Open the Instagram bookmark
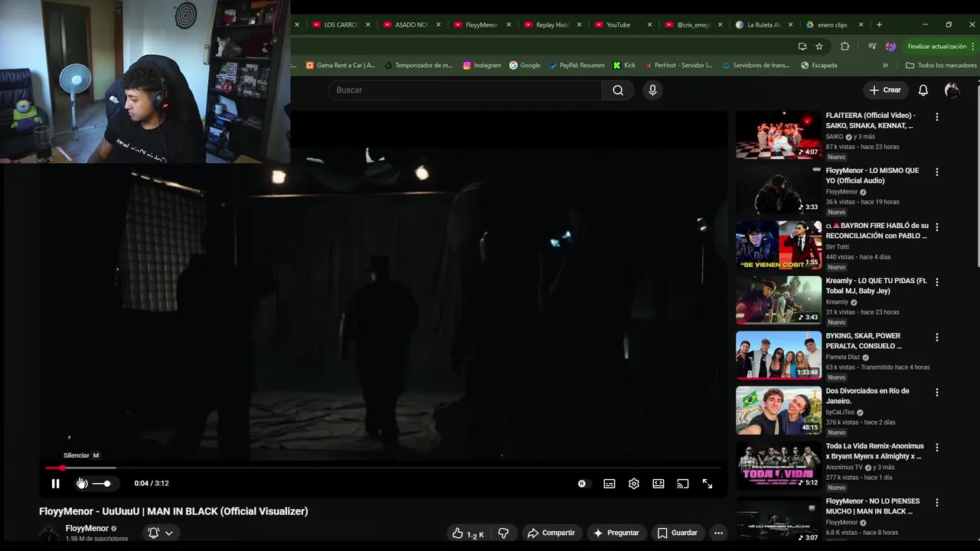980x551 pixels. coord(482,65)
